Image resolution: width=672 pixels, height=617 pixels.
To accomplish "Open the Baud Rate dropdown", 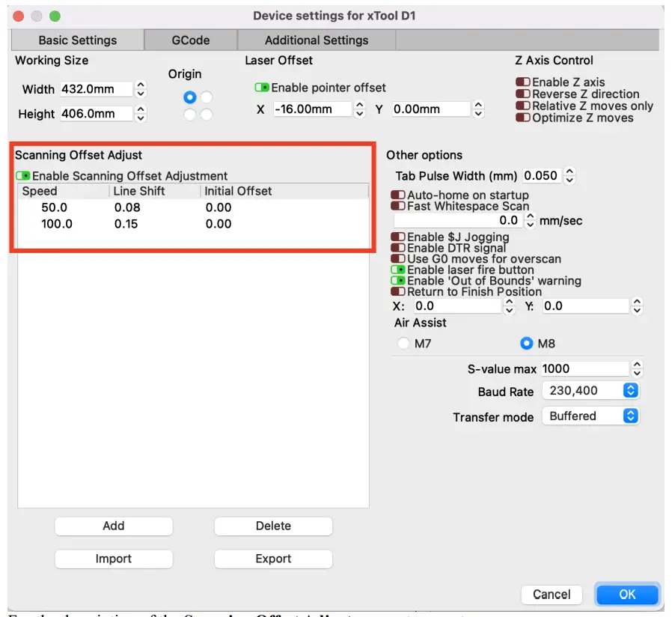I will tap(590, 391).
